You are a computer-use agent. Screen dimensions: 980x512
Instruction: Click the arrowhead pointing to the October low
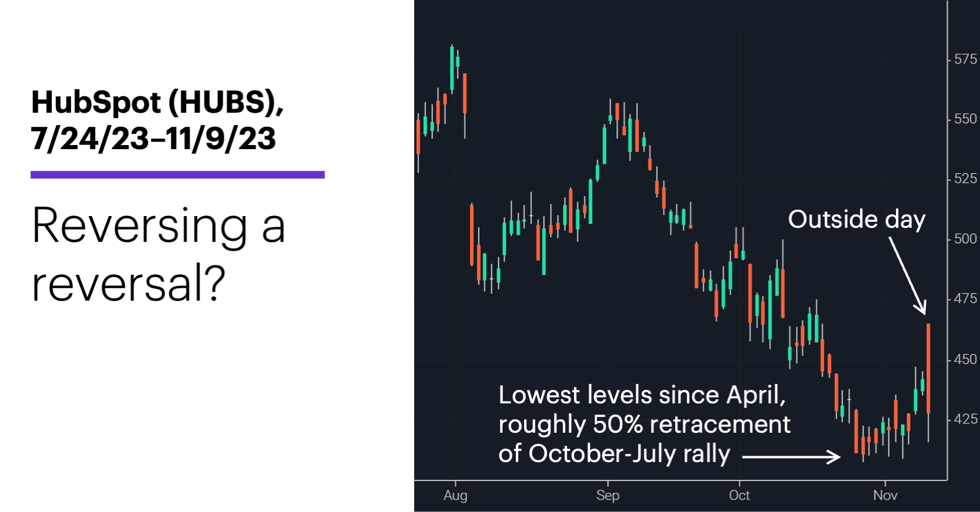click(834, 457)
